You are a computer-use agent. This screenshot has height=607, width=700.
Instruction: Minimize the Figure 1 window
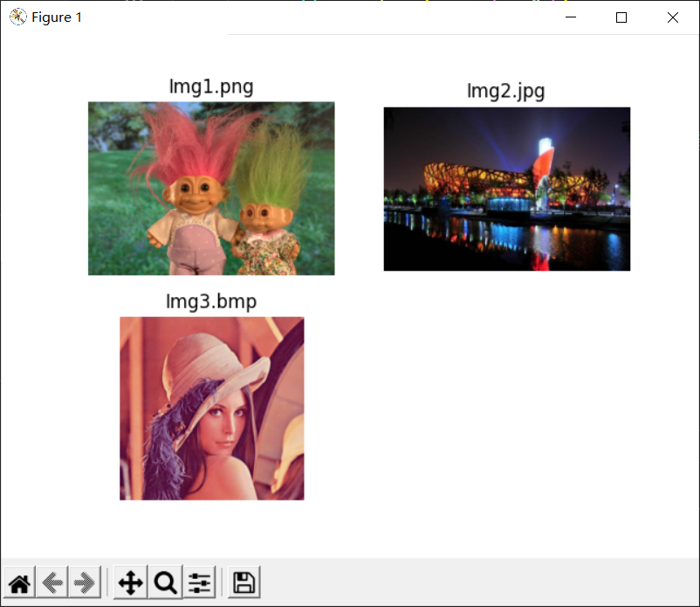571,17
